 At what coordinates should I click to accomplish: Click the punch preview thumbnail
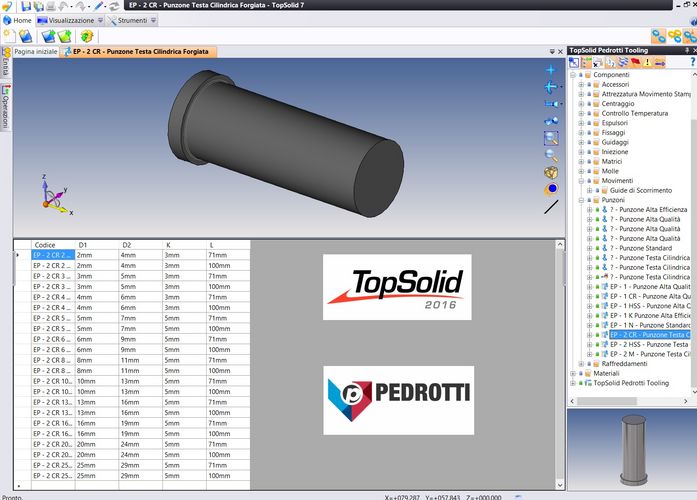[x=630, y=445]
